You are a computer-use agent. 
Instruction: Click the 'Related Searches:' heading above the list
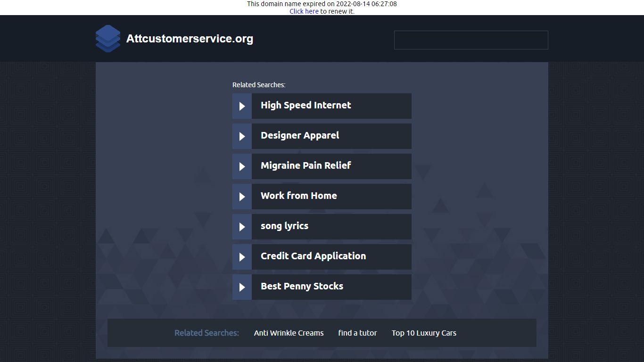tap(259, 85)
